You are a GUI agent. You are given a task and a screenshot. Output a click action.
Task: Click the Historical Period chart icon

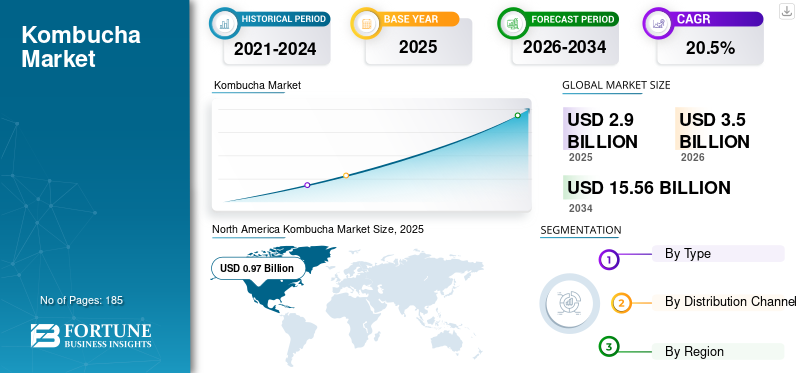224,23
